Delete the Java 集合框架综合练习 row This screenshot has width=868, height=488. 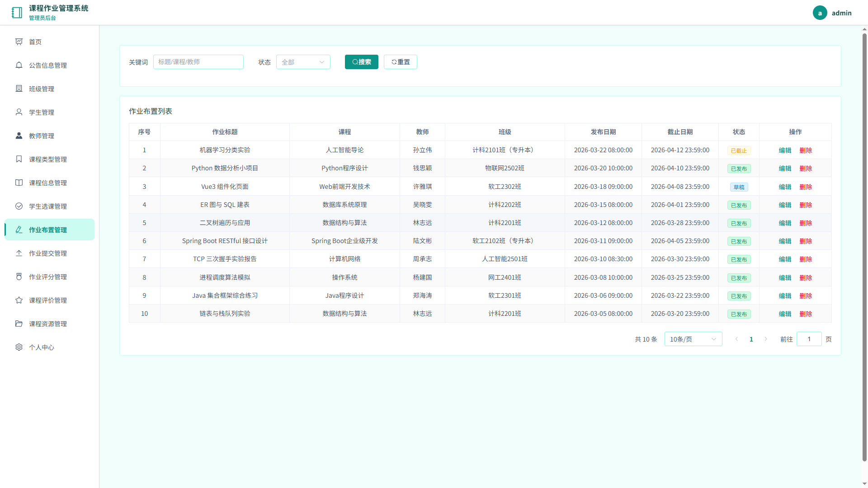(x=806, y=296)
